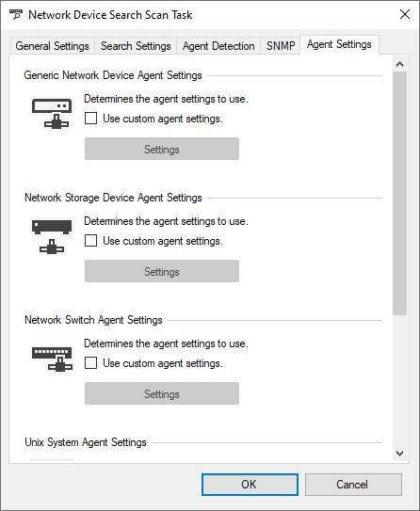Switch to the General Settings tab

point(52,46)
